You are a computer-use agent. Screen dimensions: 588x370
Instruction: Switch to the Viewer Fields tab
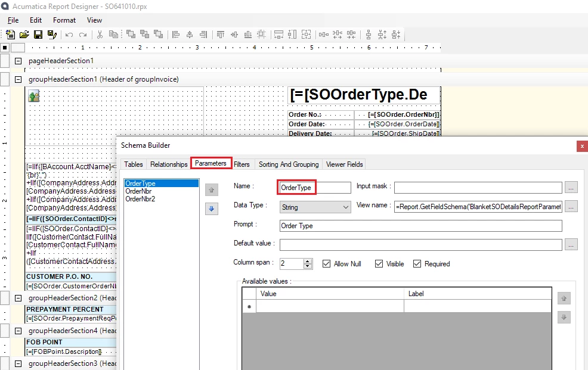(344, 164)
